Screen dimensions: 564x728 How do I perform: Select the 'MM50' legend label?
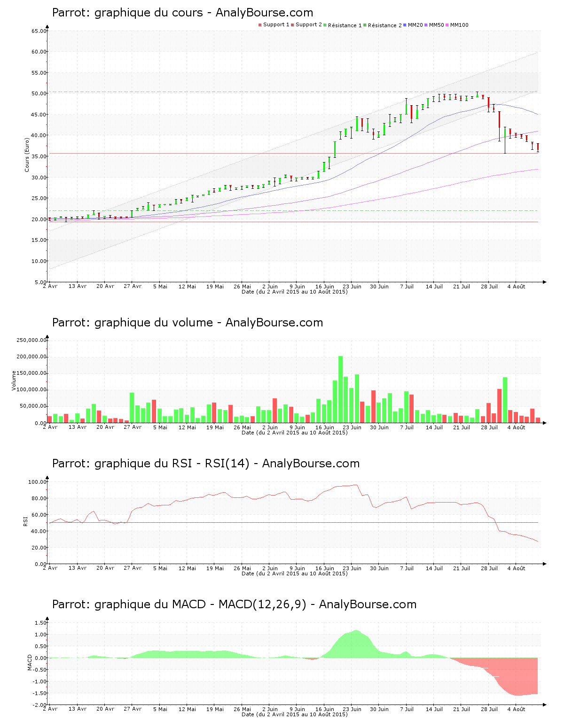(x=437, y=25)
